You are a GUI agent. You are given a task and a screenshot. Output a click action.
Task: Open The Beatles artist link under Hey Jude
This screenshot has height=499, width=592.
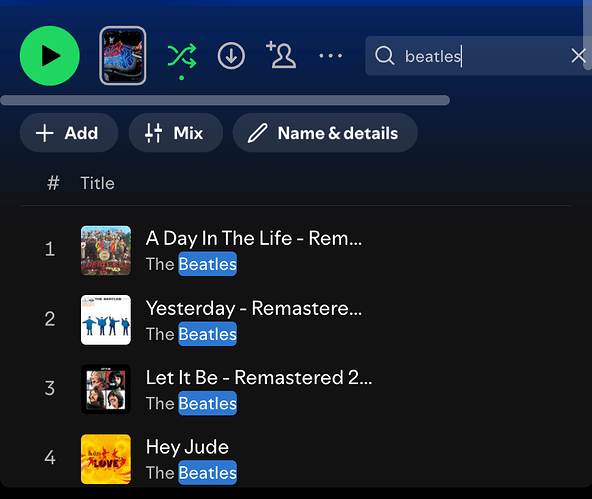(x=191, y=473)
